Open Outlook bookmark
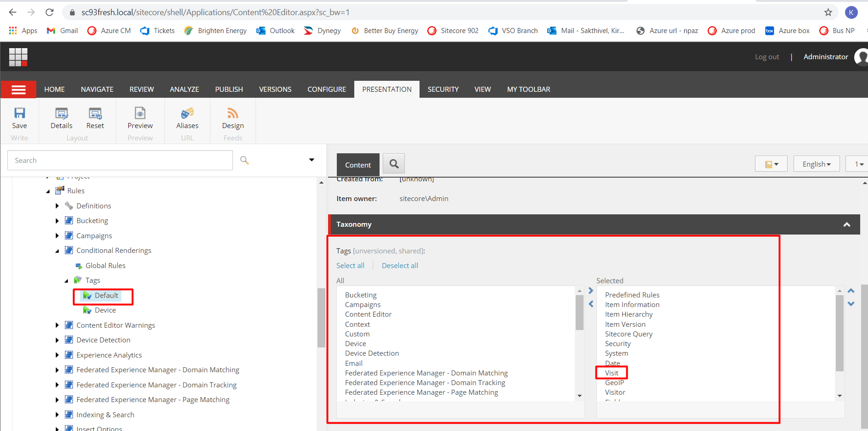868x431 pixels. pyautogui.click(x=276, y=31)
